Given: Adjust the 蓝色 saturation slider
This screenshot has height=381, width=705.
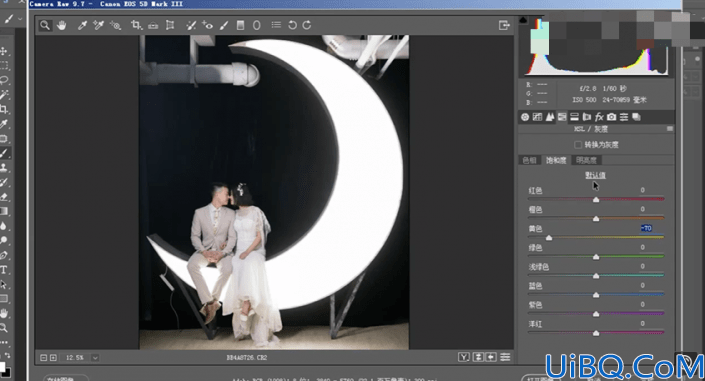Looking at the screenshot, I should (x=596, y=295).
